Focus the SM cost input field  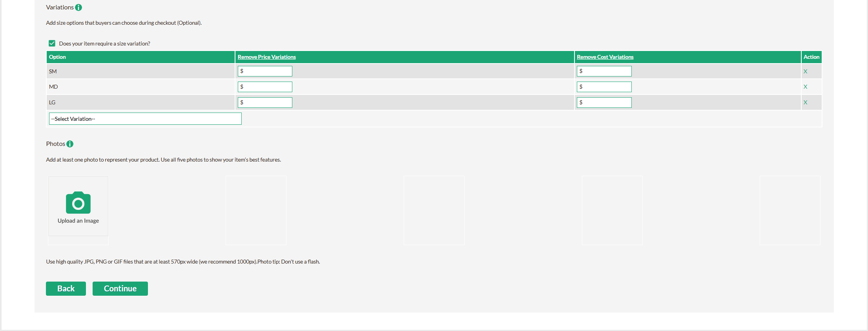604,71
